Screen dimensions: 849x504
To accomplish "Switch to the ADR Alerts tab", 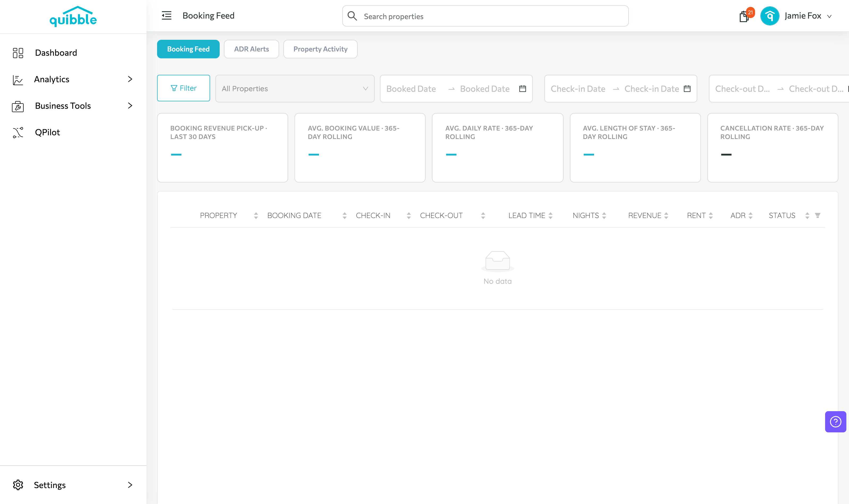I will click(x=251, y=49).
